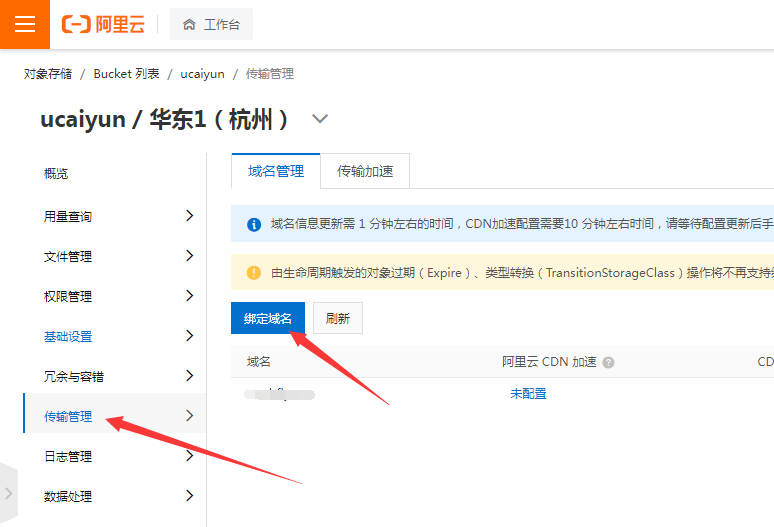Viewport: 774px width, 527px height.
Task: Open 权限管理 sidebar item
Action: (x=68, y=297)
